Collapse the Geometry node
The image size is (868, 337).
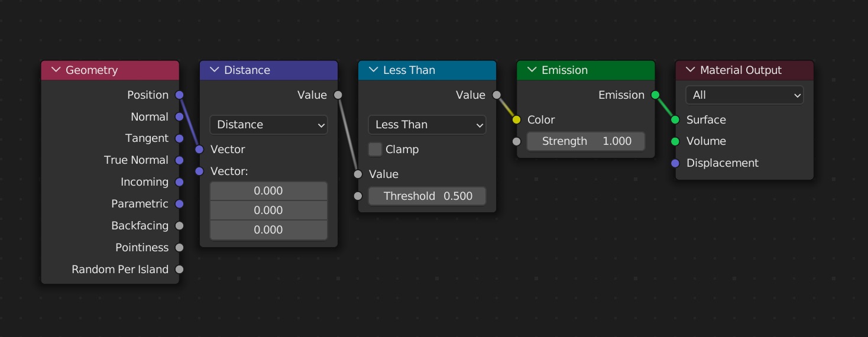(56, 70)
